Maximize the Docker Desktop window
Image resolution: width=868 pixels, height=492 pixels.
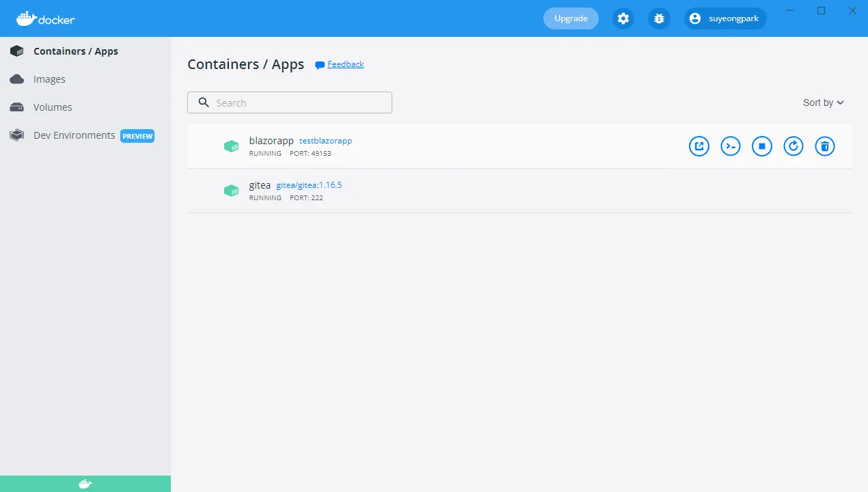pyautogui.click(x=822, y=10)
